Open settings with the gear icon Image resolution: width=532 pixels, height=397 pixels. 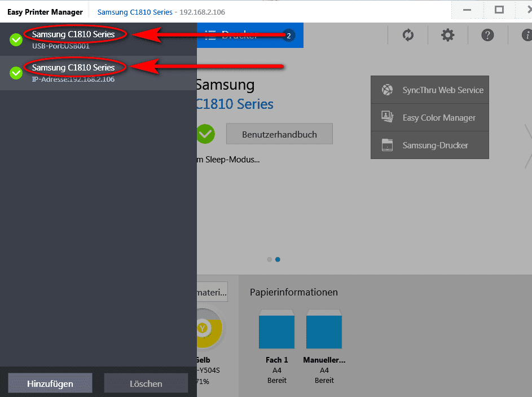447,35
